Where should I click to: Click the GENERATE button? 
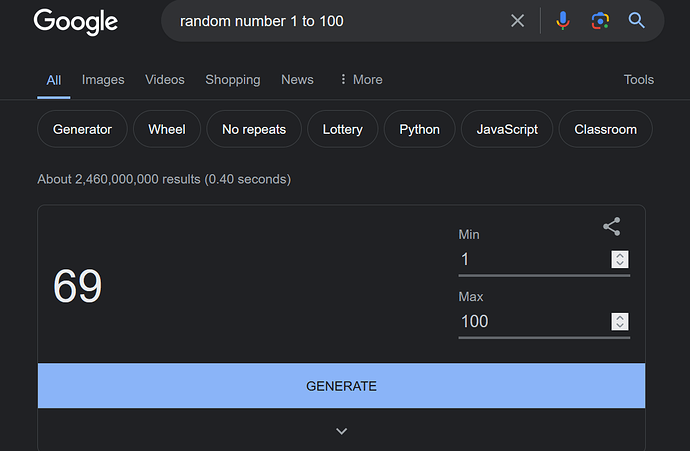click(341, 386)
